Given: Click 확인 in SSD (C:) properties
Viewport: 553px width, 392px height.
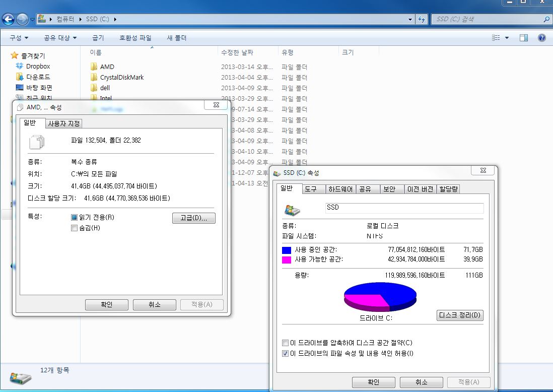Looking at the screenshot, I should (374, 382).
